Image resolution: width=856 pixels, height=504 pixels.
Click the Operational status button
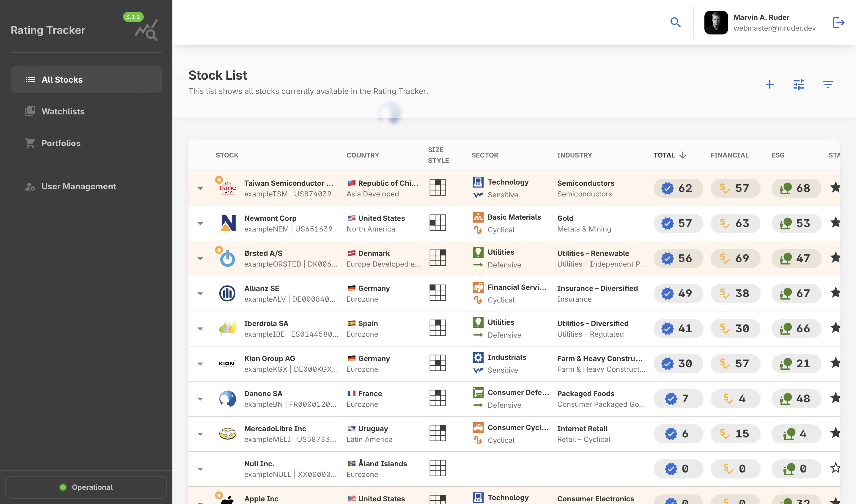86,487
